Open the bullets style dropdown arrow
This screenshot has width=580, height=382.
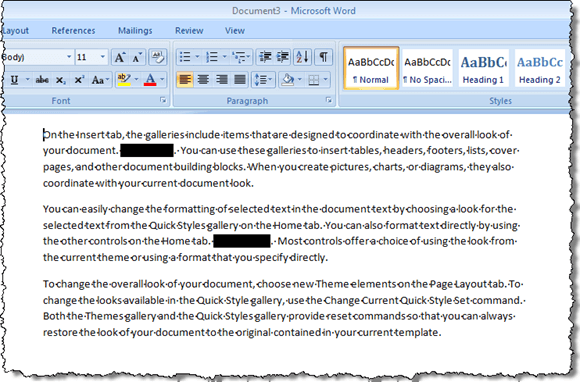pos(197,57)
